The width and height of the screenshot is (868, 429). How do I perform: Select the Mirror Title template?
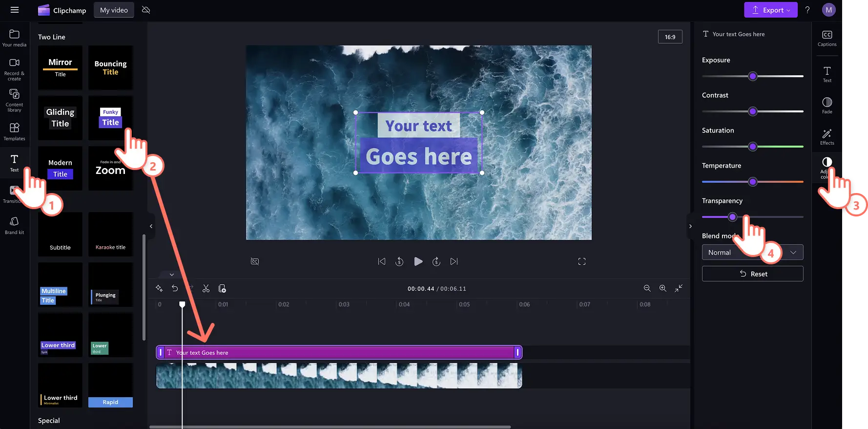pos(60,67)
